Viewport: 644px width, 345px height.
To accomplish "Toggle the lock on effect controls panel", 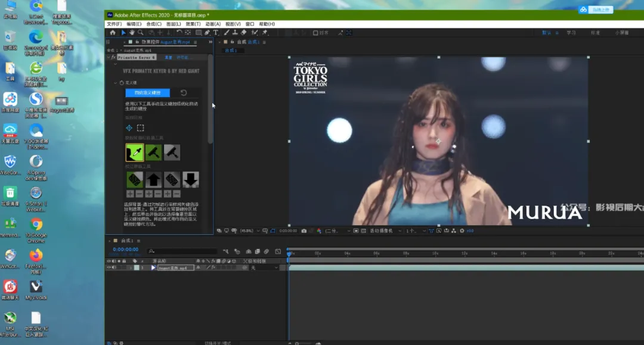I will coord(137,42).
